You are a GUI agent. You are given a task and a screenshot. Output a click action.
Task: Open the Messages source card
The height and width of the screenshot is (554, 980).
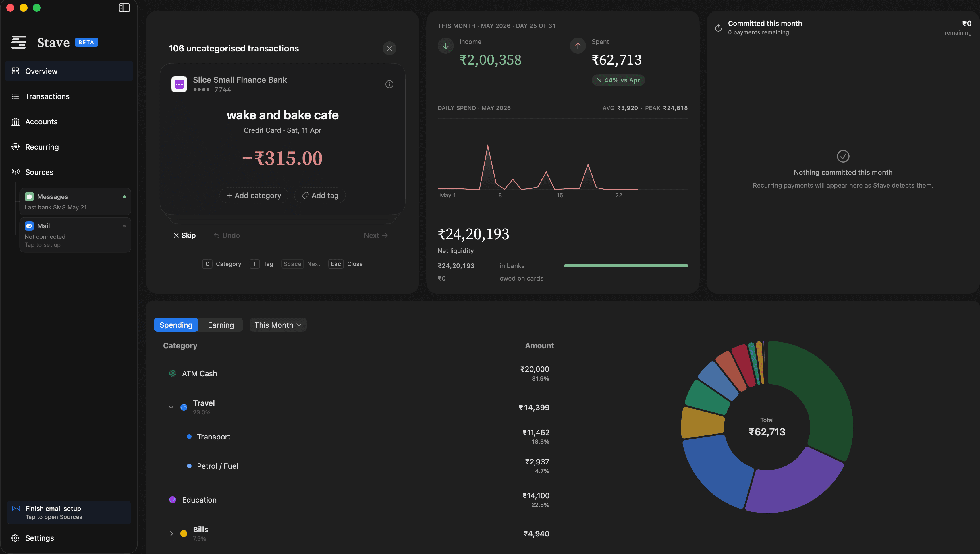pos(75,202)
